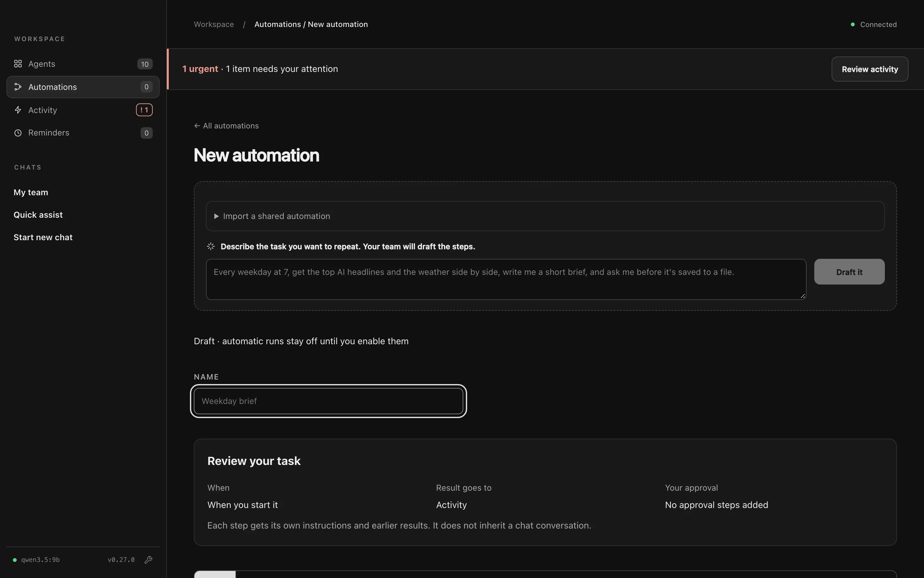Click the Draft automatic runs status line
The width and height of the screenshot is (924, 578).
(x=301, y=341)
